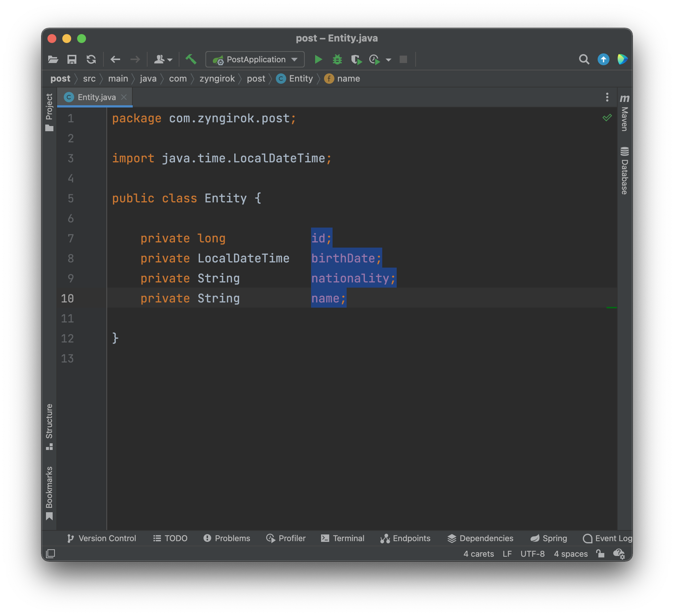
Task: Open the Terminal tool window
Action: (x=343, y=538)
